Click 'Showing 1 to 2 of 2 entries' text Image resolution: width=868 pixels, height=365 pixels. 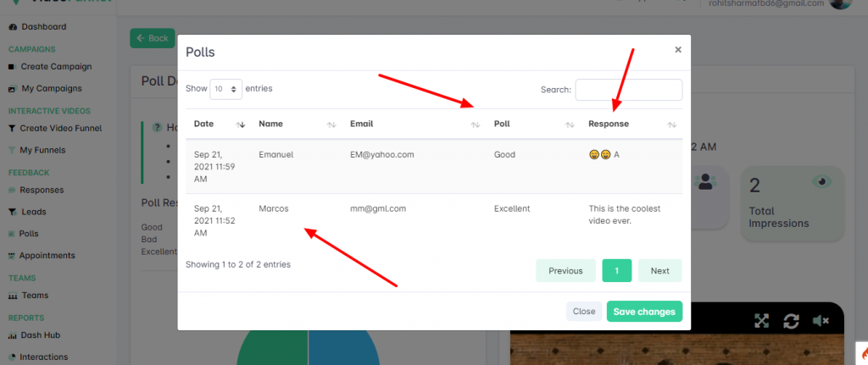tap(238, 264)
